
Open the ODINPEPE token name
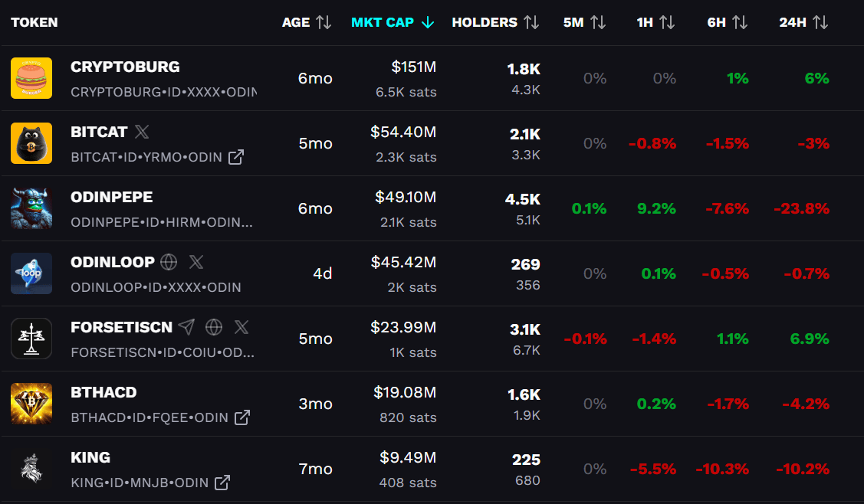[x=112, y=197]
